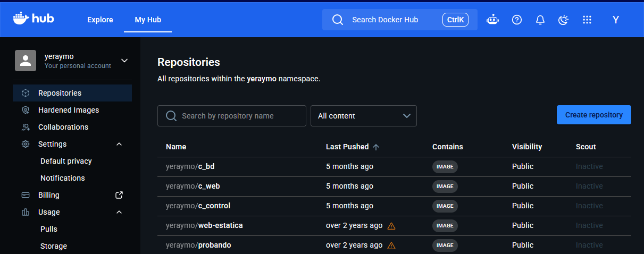Viewport: 644px width, 254px height.
Task: Collapse the Settings section chevron
Action: (x=119, y=144)
